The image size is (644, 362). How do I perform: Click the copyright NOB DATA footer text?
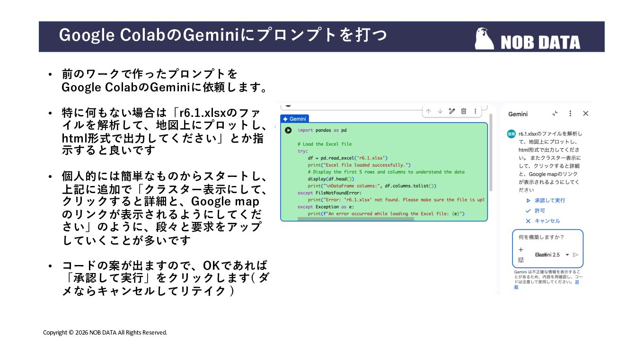coord(105,332)
